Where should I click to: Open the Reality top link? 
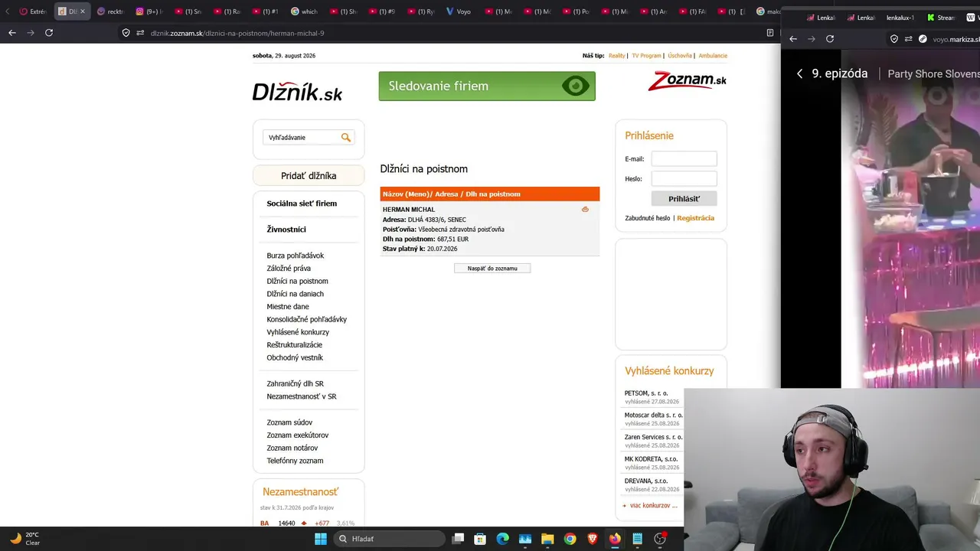[x=617, y=56]
